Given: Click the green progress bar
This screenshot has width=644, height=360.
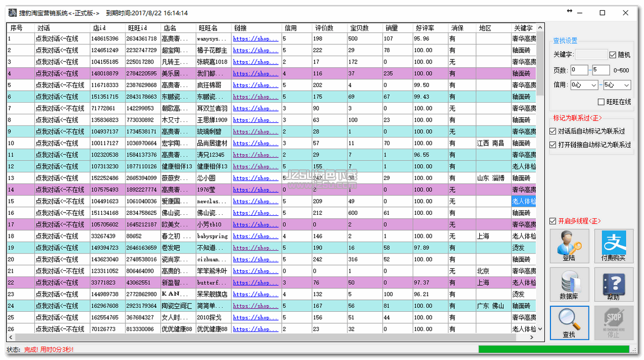Looking at the screenshot, I should (x=554, y=349).
